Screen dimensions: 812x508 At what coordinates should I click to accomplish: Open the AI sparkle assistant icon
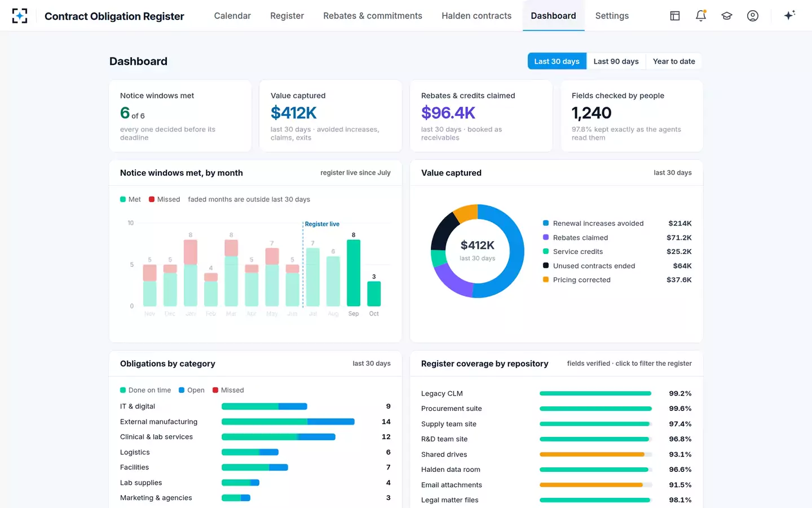click(x=789, y=15)
